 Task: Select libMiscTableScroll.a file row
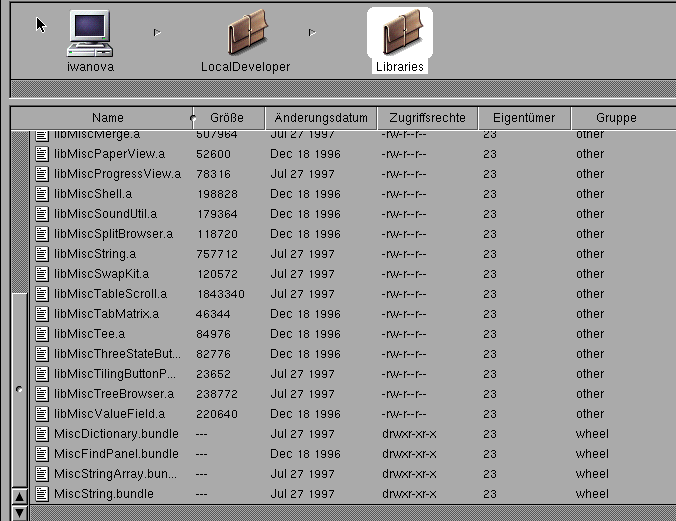110,294
